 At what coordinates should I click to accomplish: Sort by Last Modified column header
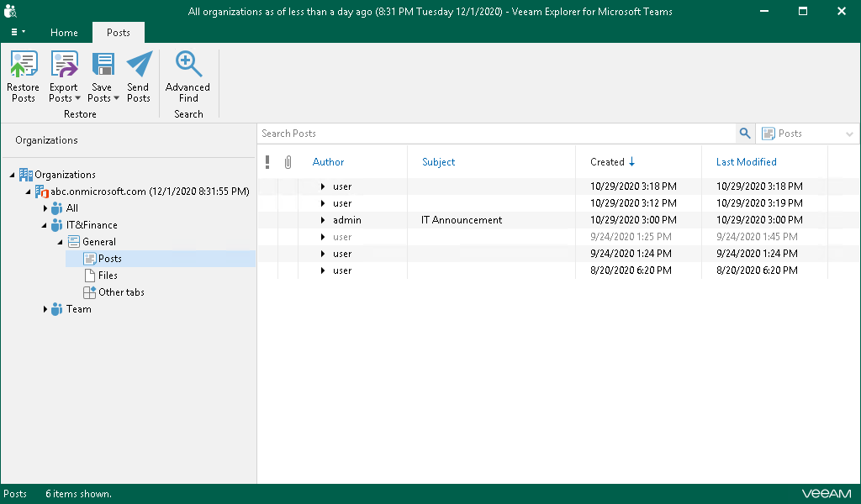pos(746,162)
